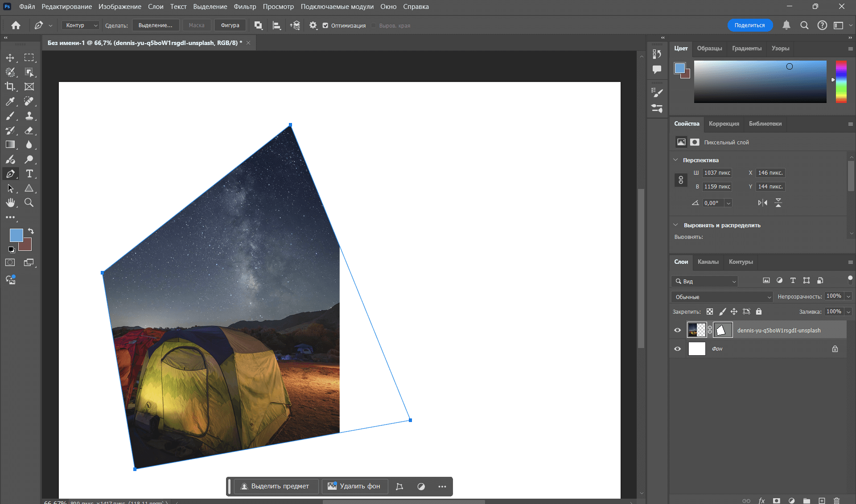Click the color picker gradient field
Screen dimensions: 856x504
click(760, 82)
